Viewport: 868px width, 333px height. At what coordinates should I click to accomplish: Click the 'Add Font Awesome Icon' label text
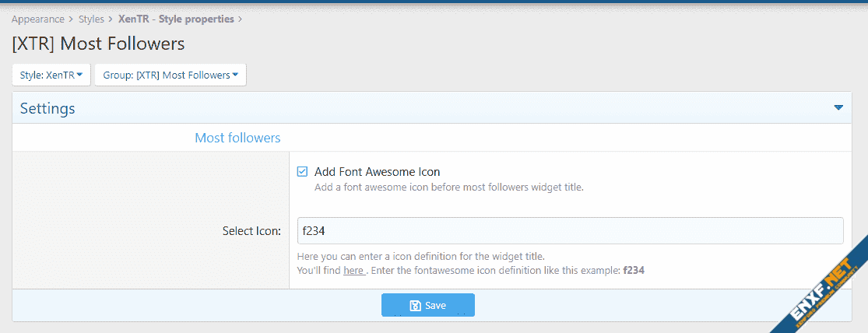377,172
